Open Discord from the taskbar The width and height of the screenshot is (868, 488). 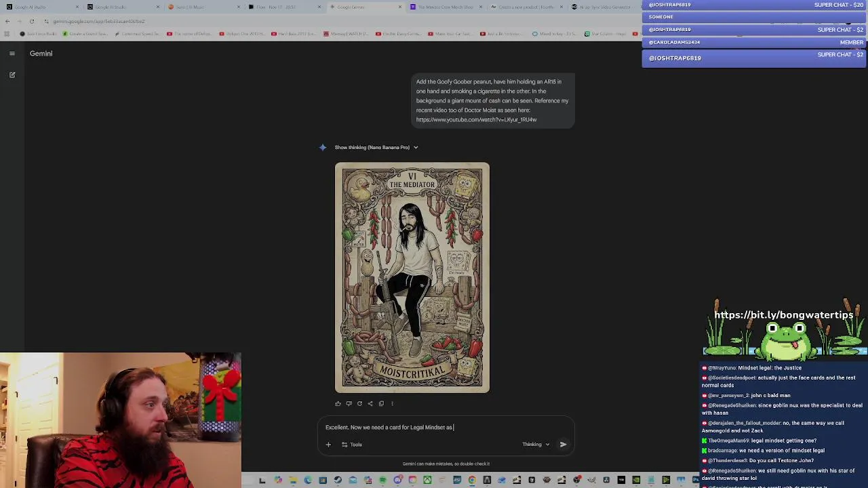point(397,480)
